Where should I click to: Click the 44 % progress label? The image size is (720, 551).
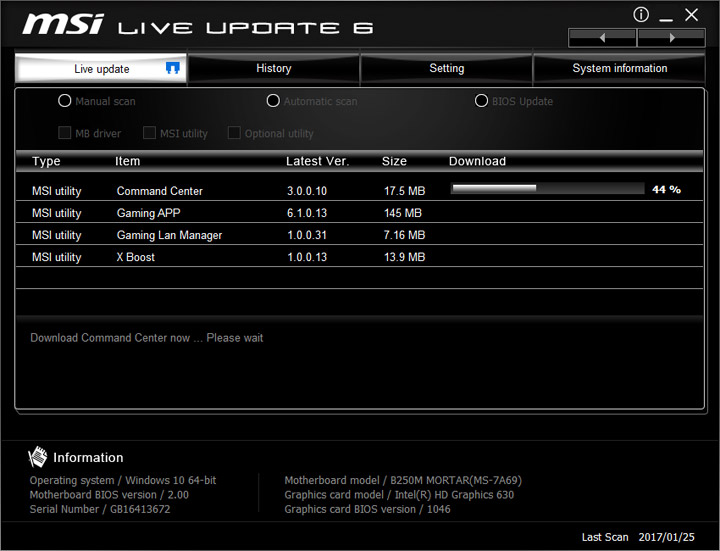click(667, 189)
